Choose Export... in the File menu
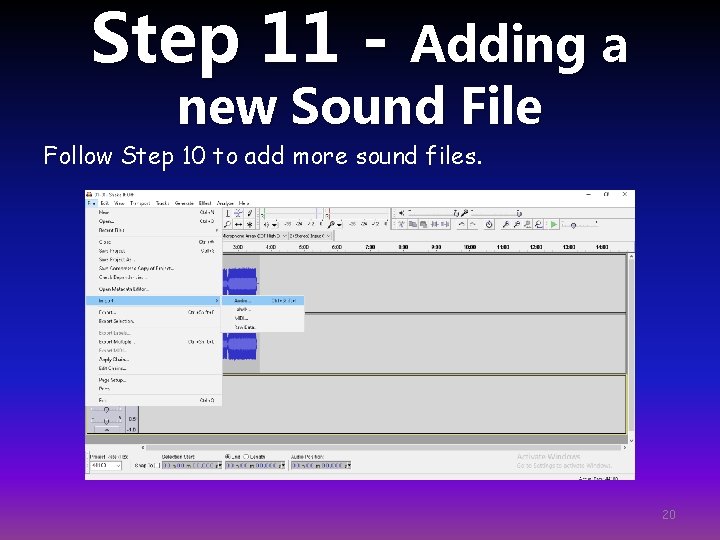Screen dimensions: 720x540 click(x=154, y=312)
